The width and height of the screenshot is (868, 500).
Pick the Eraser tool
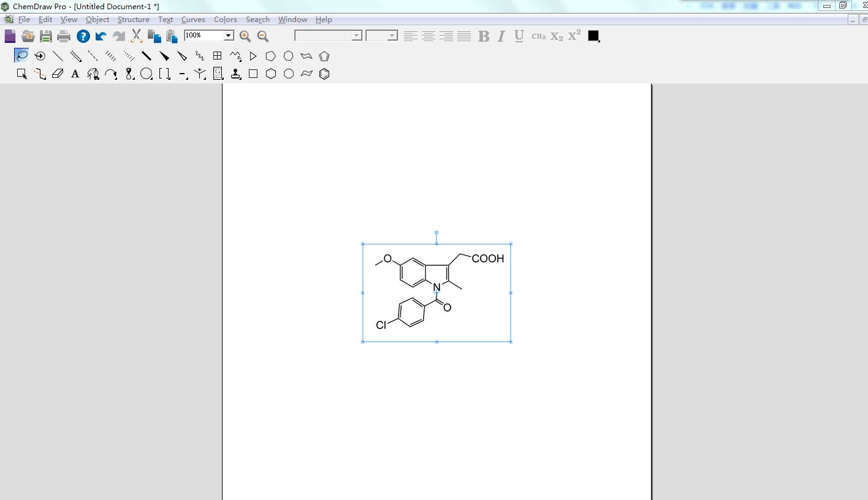click(58, 74)
